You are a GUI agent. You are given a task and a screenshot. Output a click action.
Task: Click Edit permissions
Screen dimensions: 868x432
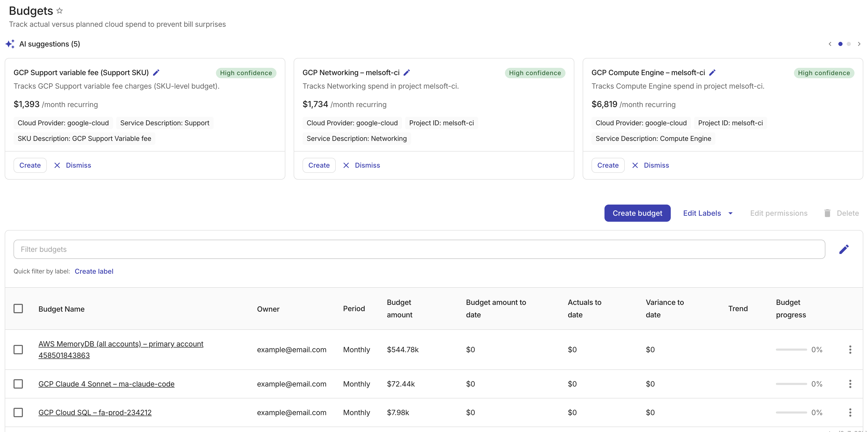coord(779,213)
